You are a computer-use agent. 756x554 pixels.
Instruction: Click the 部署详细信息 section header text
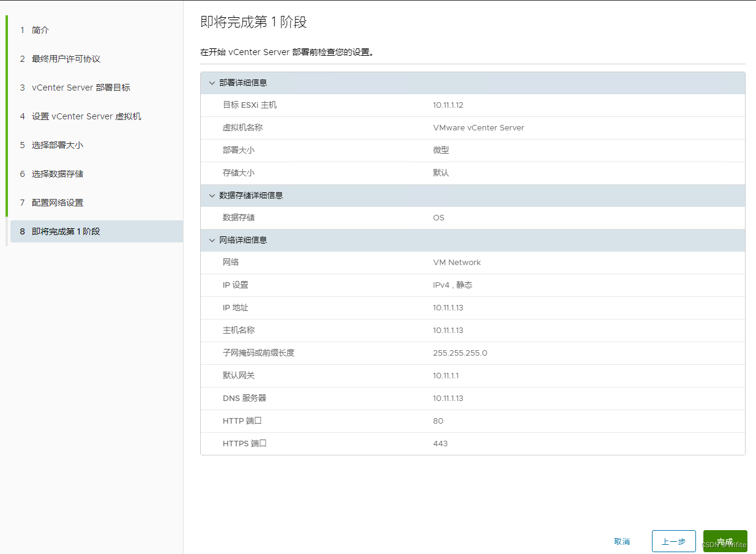pos(243,83)
